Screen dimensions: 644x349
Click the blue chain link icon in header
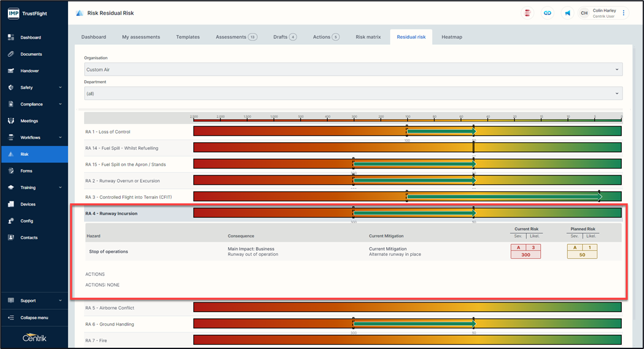tap(547, 13)
